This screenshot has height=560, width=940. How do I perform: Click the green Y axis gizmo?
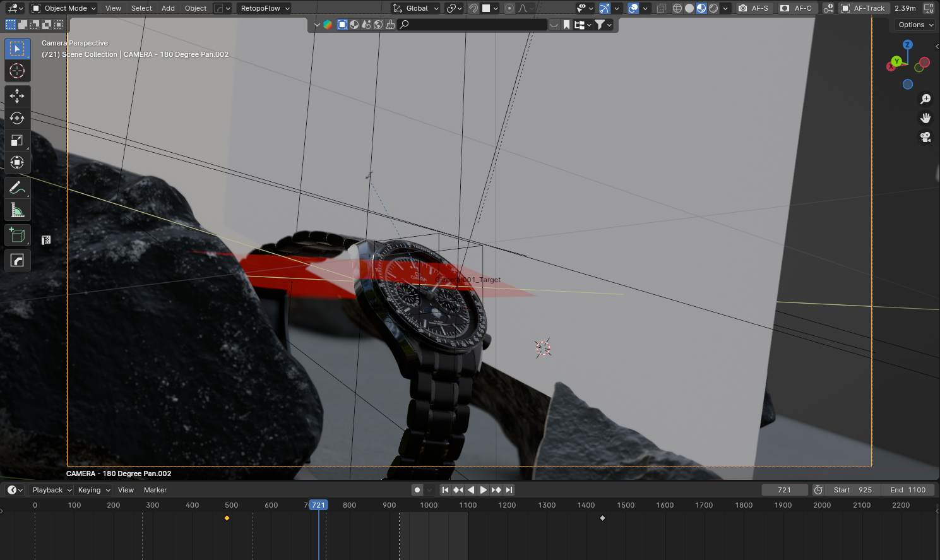(896, 61)
